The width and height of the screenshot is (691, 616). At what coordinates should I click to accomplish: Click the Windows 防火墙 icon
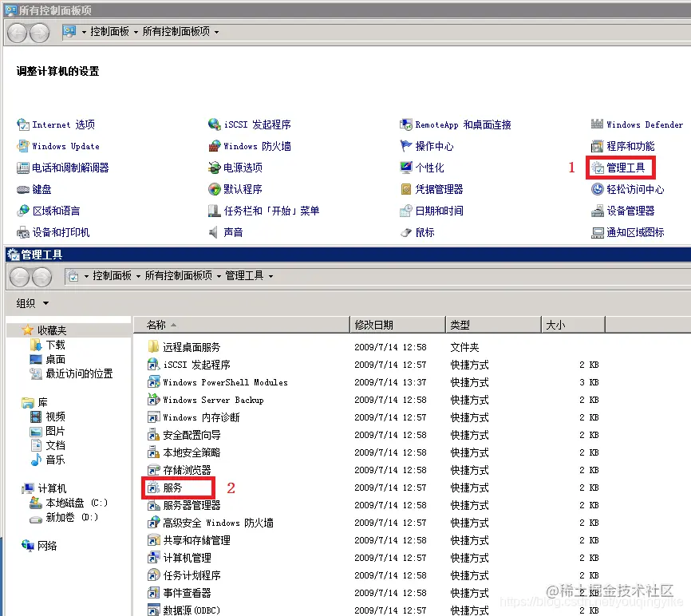pos(214,146)
